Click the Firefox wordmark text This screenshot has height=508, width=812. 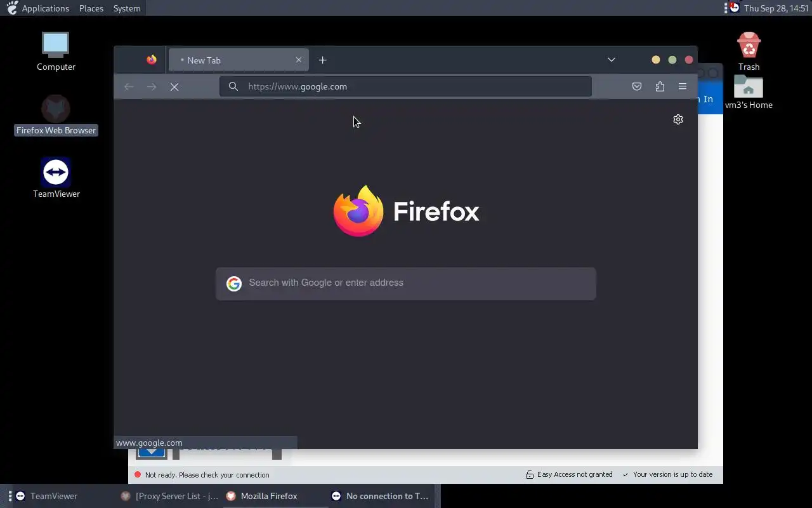436,211
